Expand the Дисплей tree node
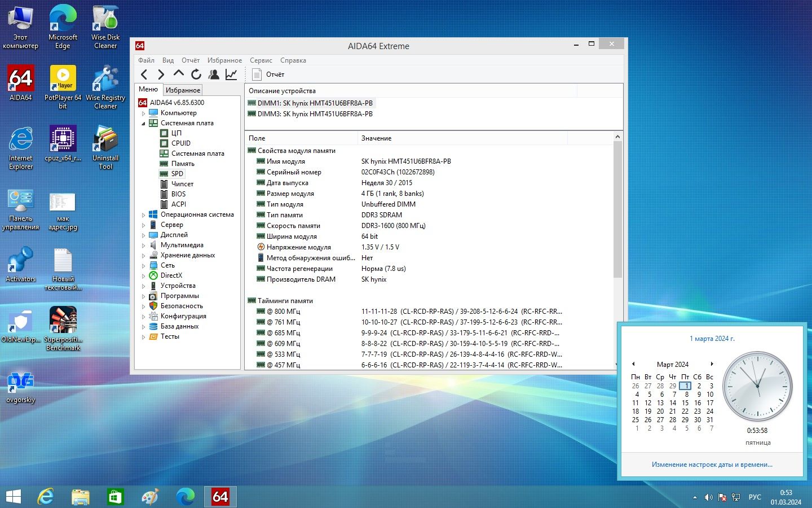Viewport: 812px width, 508px height. [143, 235]
